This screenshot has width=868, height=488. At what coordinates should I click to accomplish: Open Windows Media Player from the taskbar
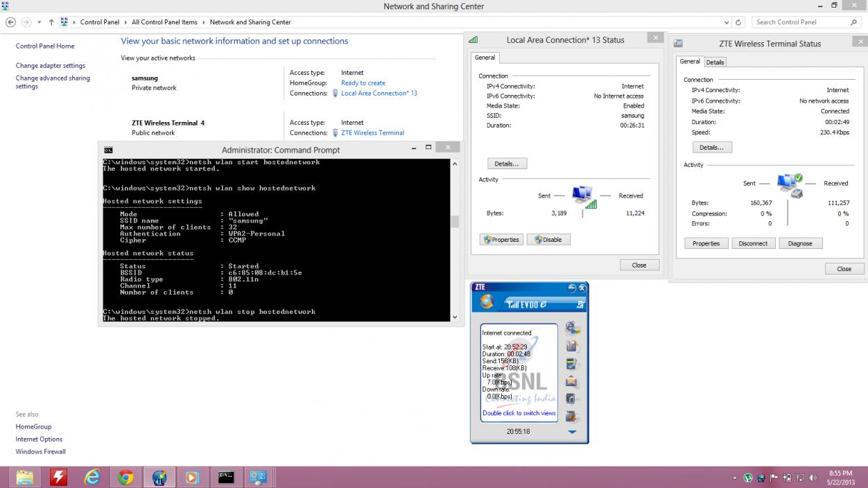(192, 477)
